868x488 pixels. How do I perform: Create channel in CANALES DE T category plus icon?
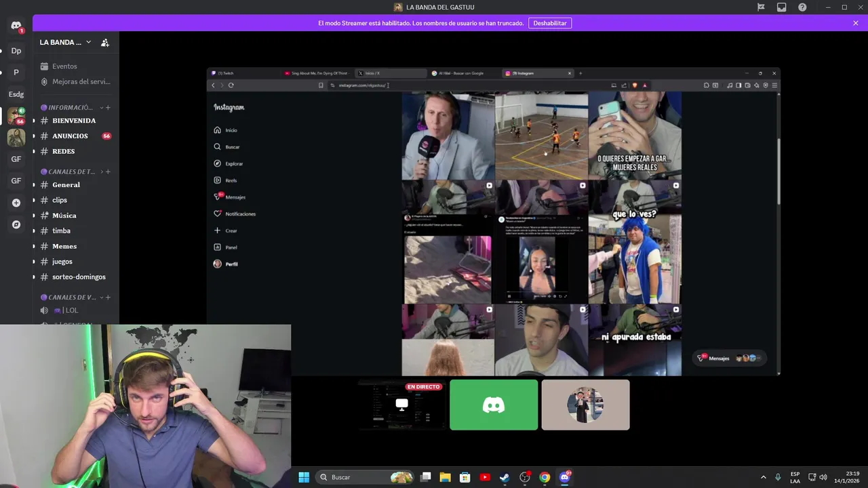(108, 171)
